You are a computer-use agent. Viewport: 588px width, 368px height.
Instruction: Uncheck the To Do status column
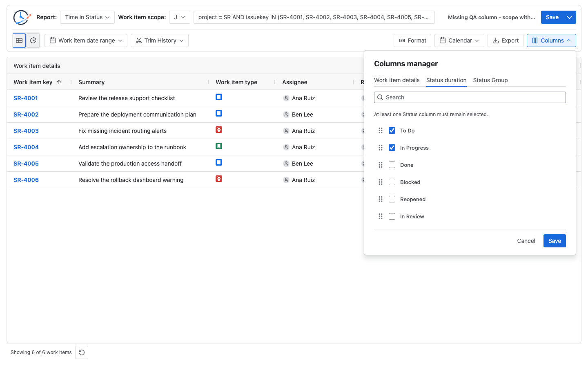(x=392, y=130)
